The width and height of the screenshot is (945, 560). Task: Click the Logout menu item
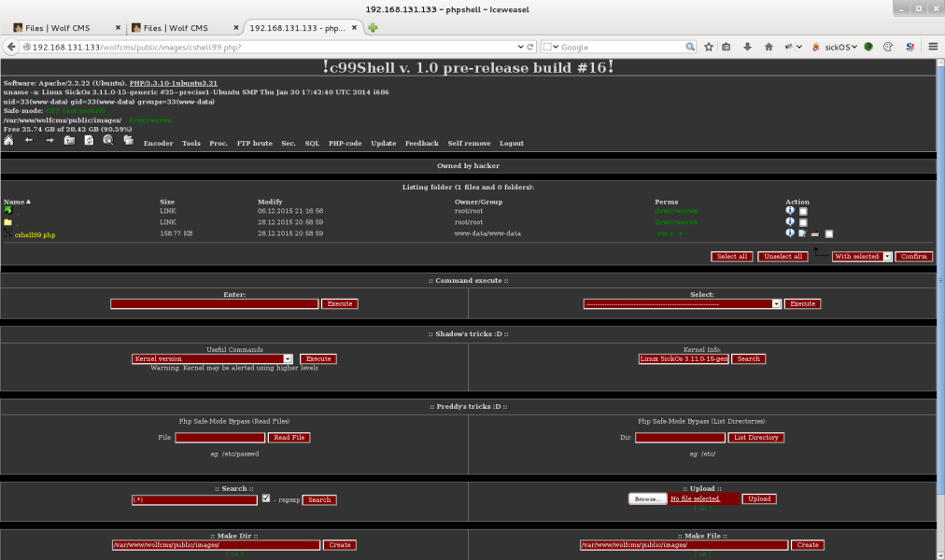tap(512, 144)
